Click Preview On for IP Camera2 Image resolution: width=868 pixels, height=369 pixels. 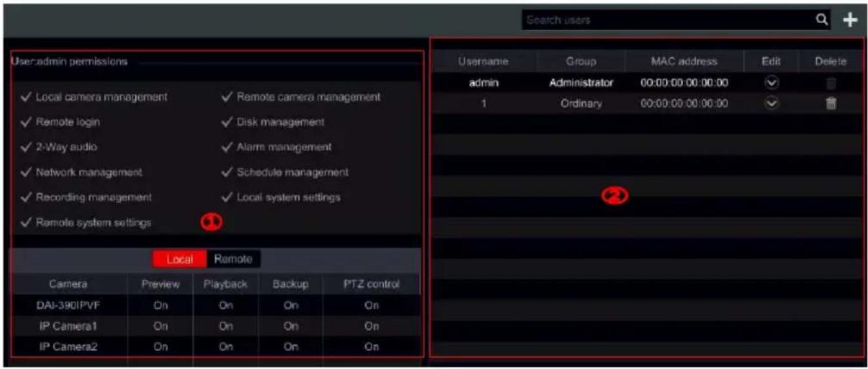click(160, 346)
